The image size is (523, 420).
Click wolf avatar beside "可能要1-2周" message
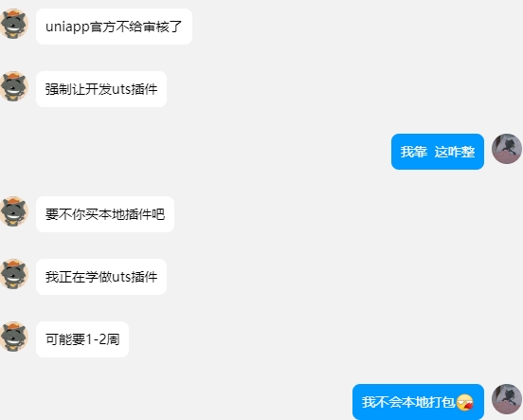tap(13, 337)
